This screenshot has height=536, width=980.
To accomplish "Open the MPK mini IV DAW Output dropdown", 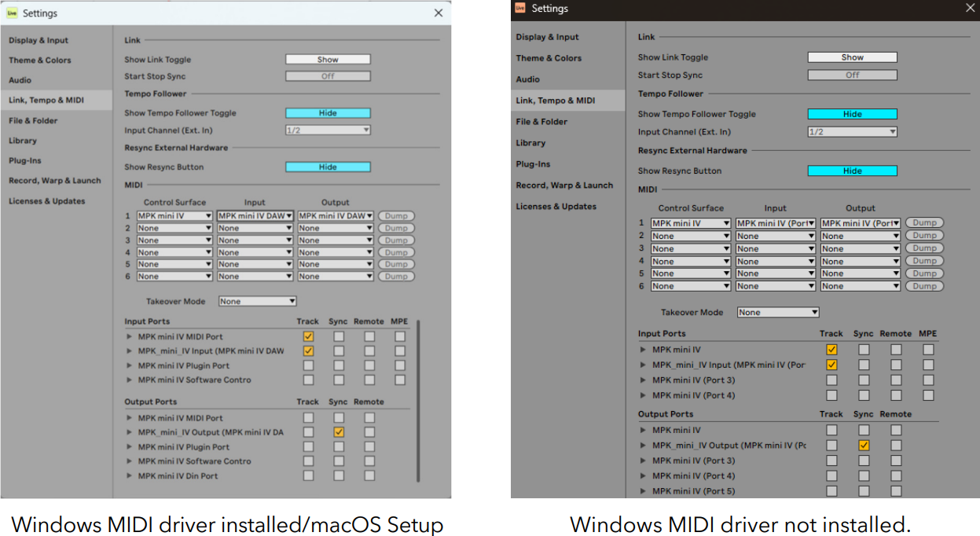I will [x=336, y=216].
